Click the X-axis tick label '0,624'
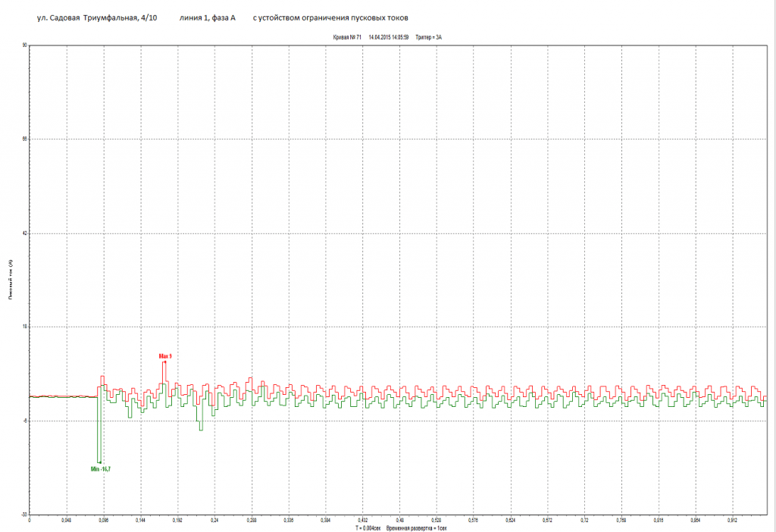Screen dimensions: 776x532 [x=511, y=521]
